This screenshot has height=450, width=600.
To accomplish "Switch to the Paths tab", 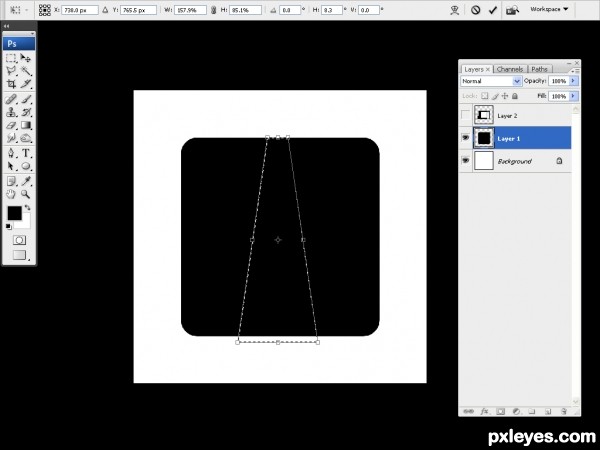I will coord(540,69).
